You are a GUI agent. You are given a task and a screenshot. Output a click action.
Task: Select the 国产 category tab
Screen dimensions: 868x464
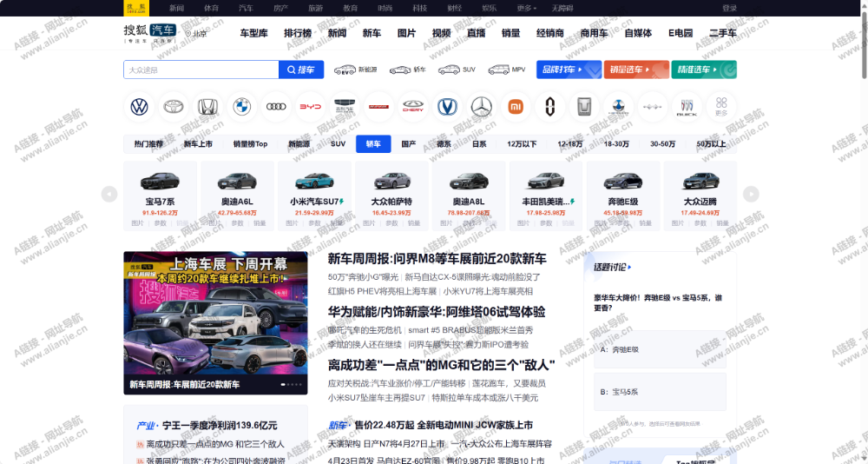pos(409,144)
